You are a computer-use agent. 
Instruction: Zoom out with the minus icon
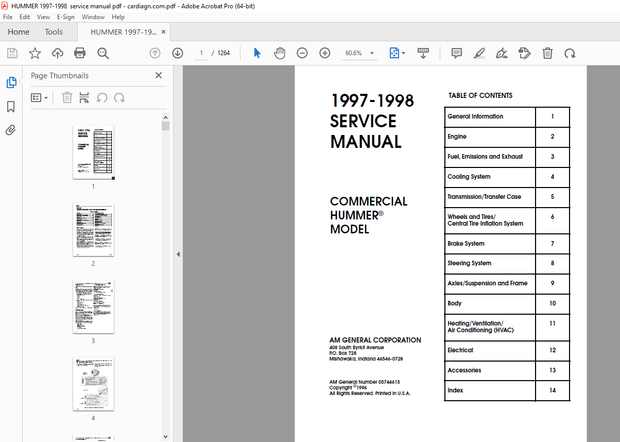tap(302, 53)
